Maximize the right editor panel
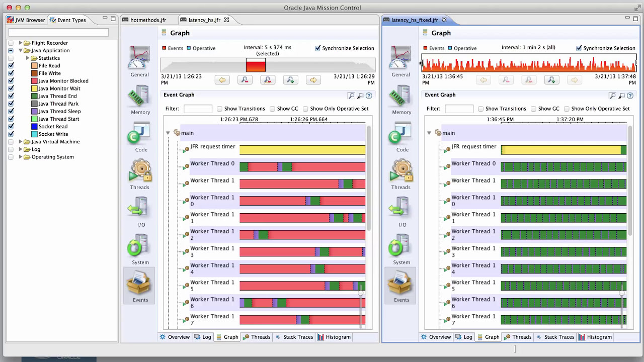Screen dimensions: 644x362 click(635, 19)
